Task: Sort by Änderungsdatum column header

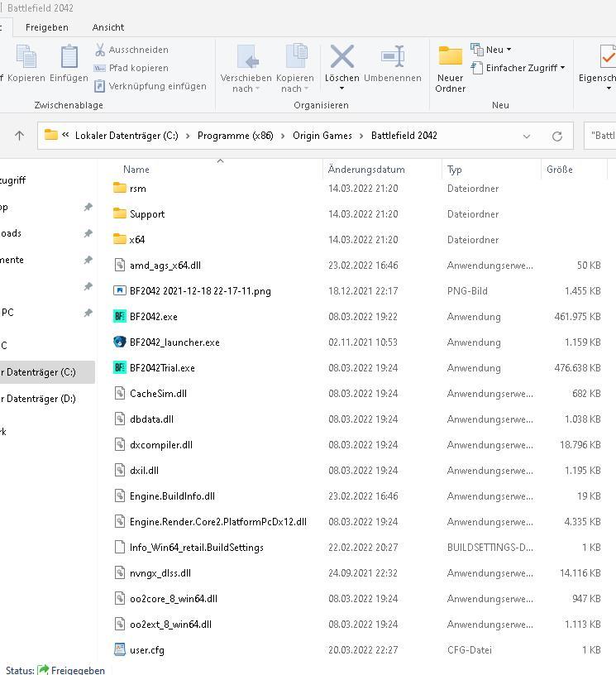Action: [366, 170]
